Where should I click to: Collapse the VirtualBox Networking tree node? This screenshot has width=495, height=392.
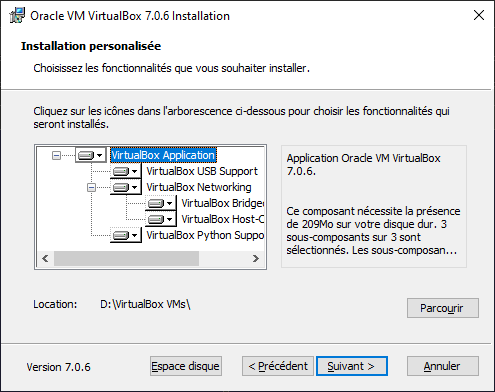pos(91,187)
